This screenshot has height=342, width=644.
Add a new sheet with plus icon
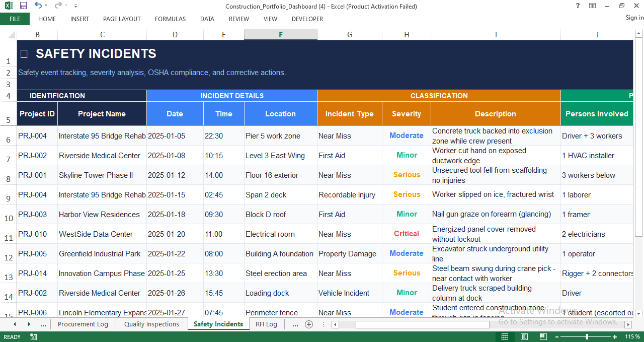[x=309, y=324]
